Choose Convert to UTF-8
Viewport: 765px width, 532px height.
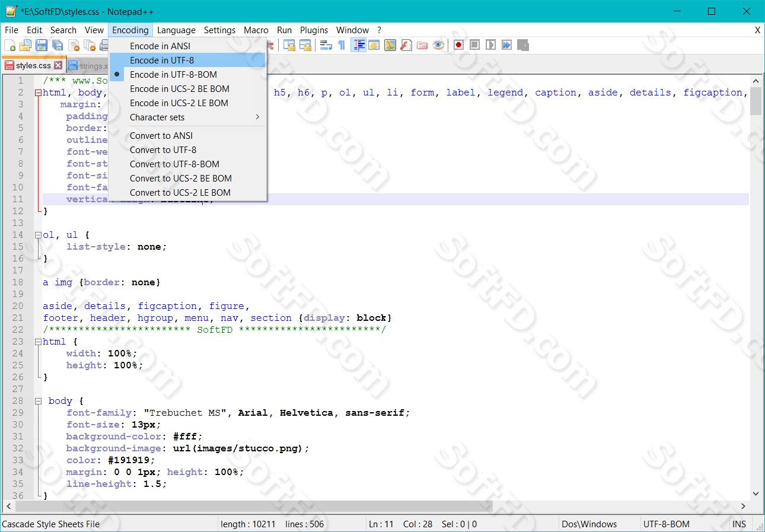coord(188,149)
